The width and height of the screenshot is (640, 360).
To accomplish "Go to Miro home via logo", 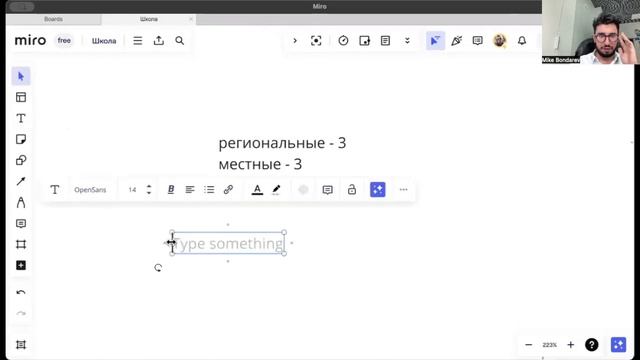I will click(x=30, y=40).
